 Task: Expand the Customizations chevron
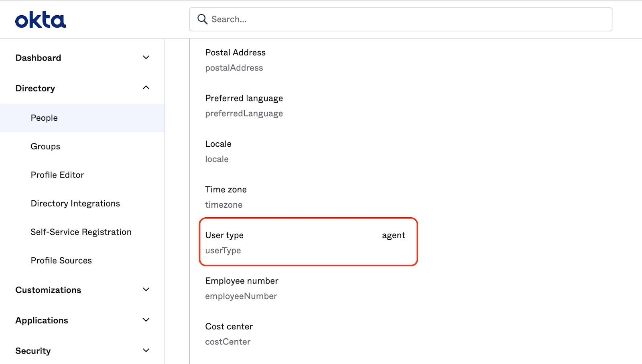tap(146, 289)
